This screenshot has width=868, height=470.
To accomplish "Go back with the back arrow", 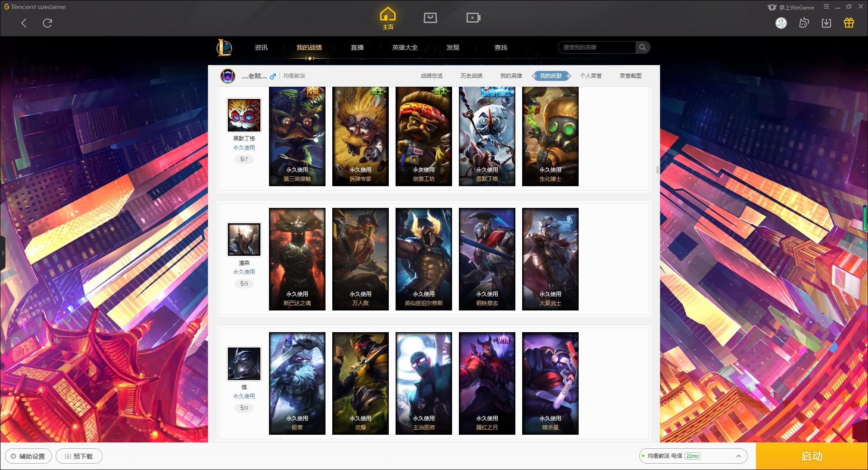I will tap(24, 23).
